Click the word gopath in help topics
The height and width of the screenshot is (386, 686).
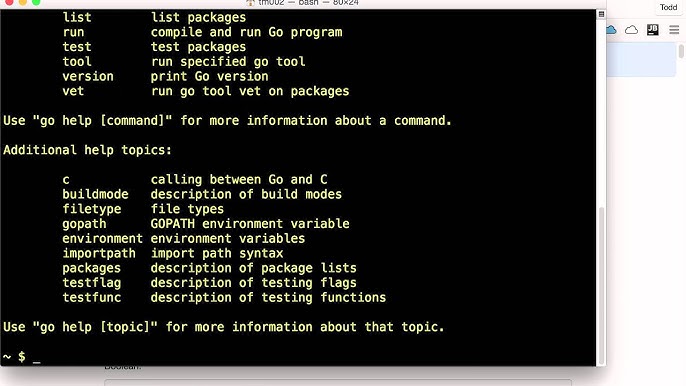coord(84,224)
